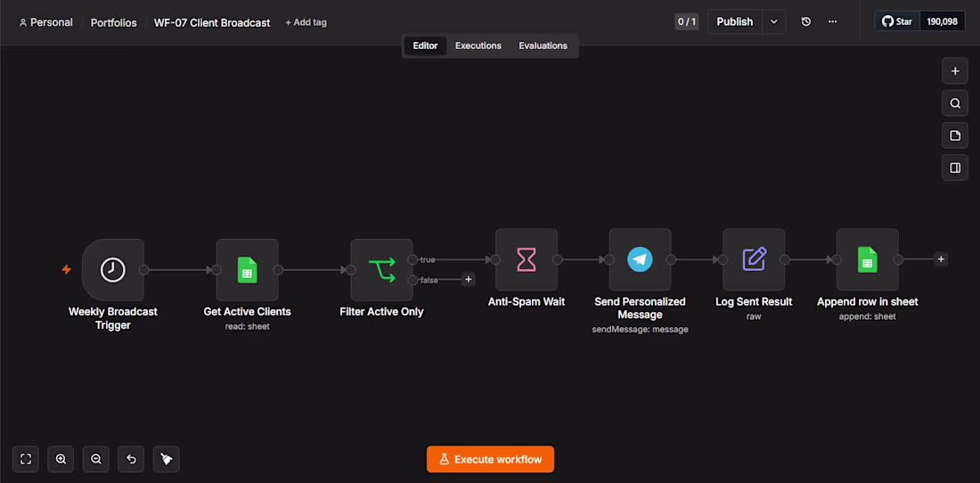The image size is (980, 483).
Task: Click the Filter Active Only label
Action: pyautogui.click(x=382, y=311)
